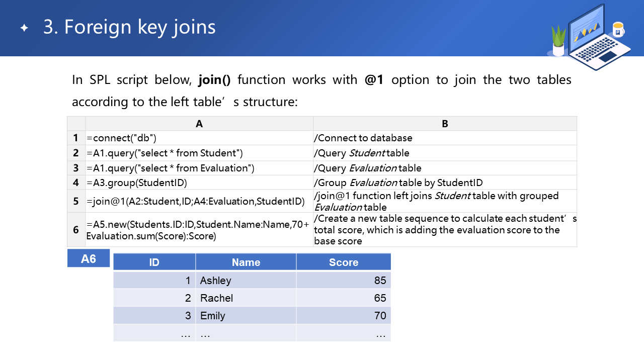Click the Name header in the result table
The image size is (644, 362).
[x=246, y=262]
